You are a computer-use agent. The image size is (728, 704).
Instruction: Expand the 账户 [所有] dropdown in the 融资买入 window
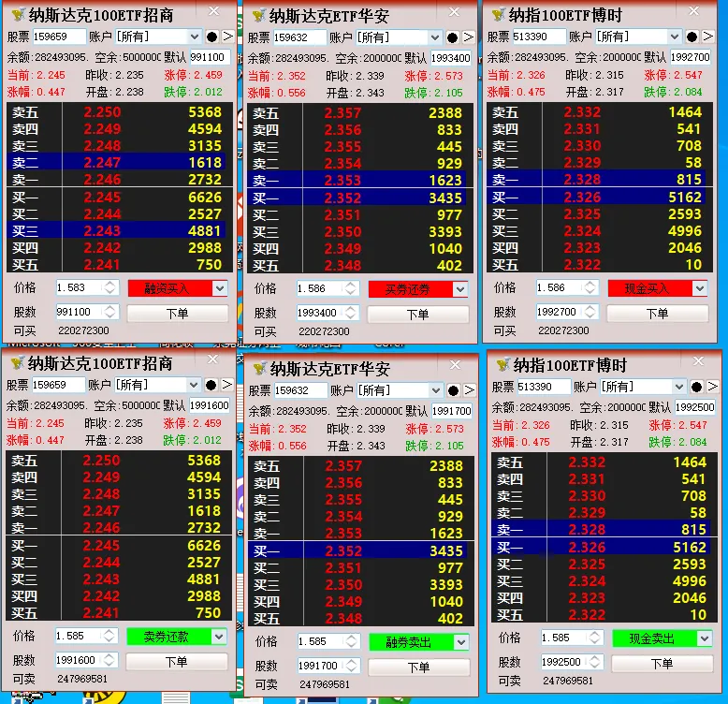[195, 37]
